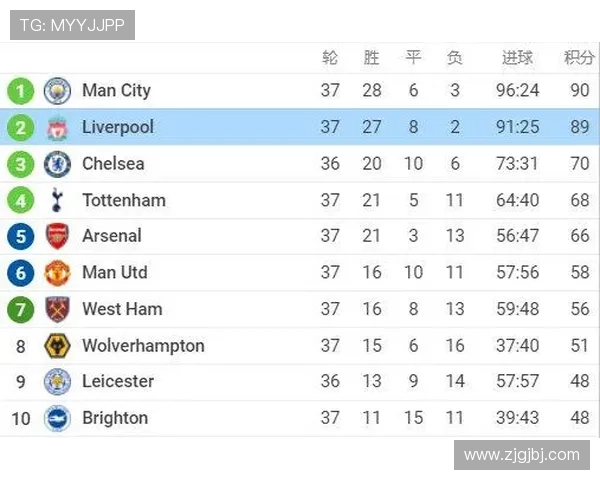Viewport: 600px width, 480px height.
Task: Click the Arsenal club crest
Action: (57, 236)
